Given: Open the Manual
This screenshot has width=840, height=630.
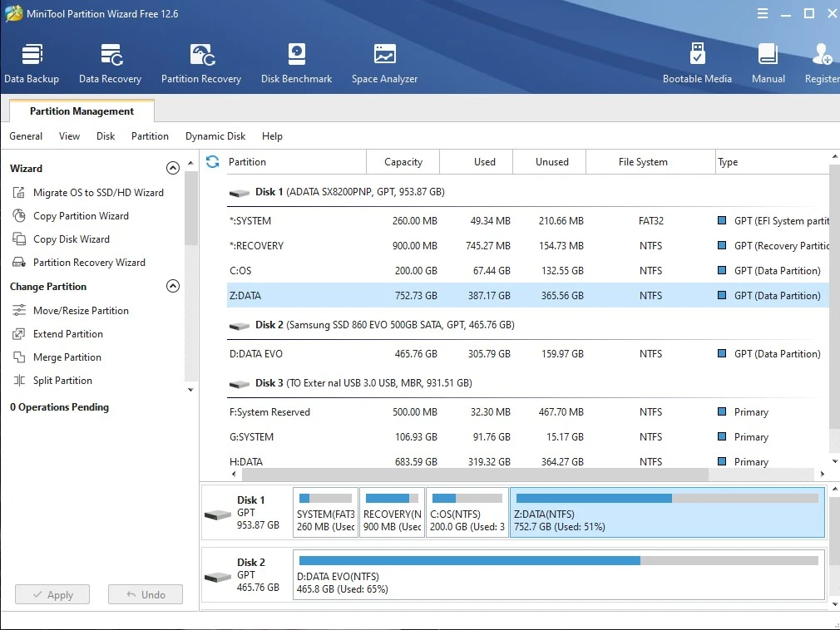Looking at the screenshot, I should coord(768,64).
